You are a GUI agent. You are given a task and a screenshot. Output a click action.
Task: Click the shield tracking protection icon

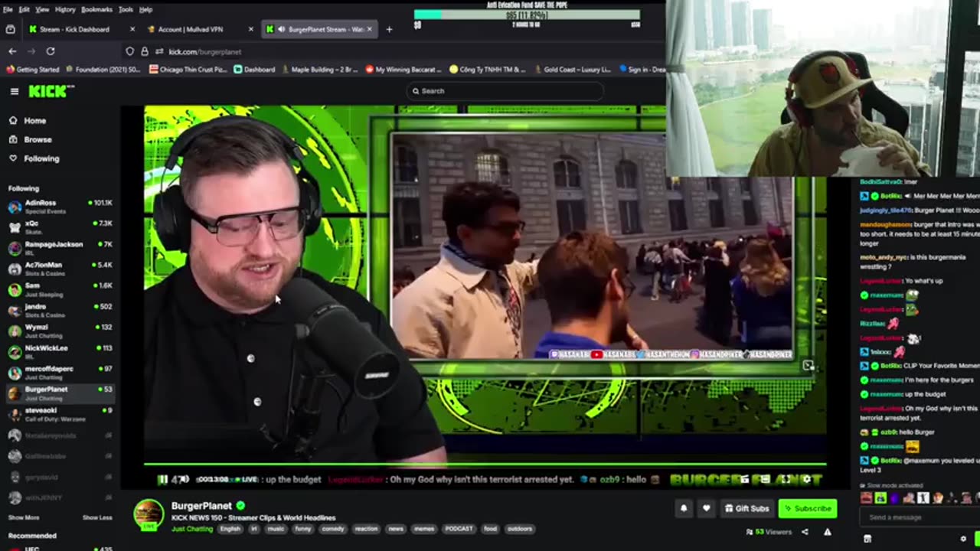129,51
